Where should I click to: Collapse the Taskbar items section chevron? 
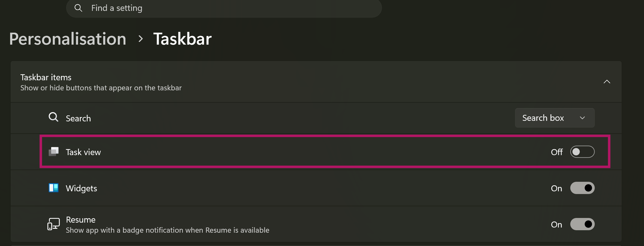[x=607, y=82]
